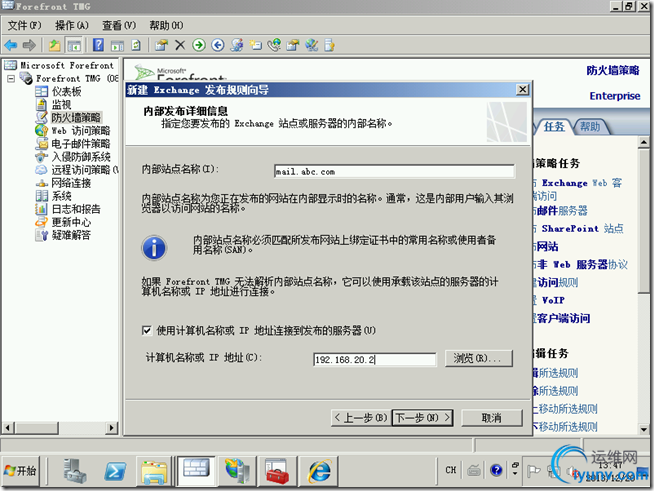Click the tree pane horizontal scrollbar thumb
The width and height of the screenshot is (654, 491).
(x=37, y=428)
